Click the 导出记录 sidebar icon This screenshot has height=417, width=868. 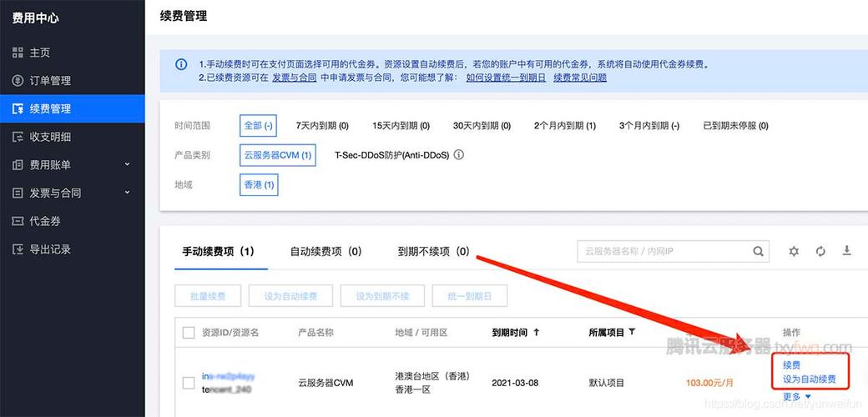(18, 249)
